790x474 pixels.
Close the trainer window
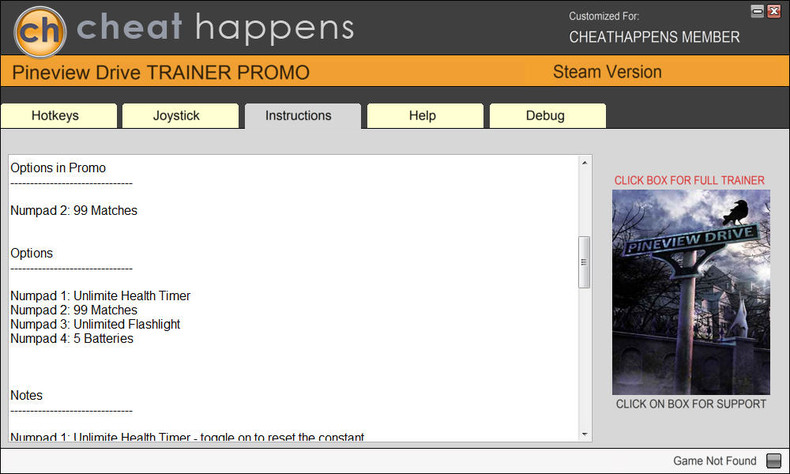pyautogui.click(x=774, y=11)
